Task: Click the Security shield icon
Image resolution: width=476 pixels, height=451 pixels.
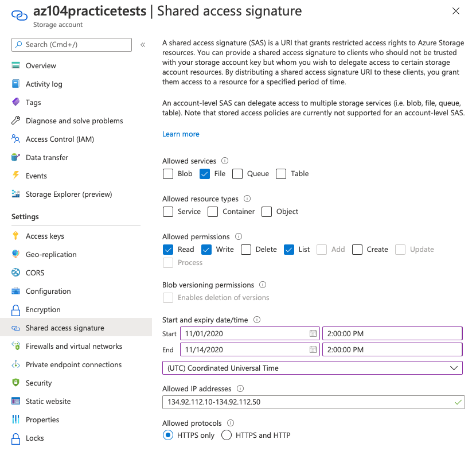Action: [x=15, y=383]
